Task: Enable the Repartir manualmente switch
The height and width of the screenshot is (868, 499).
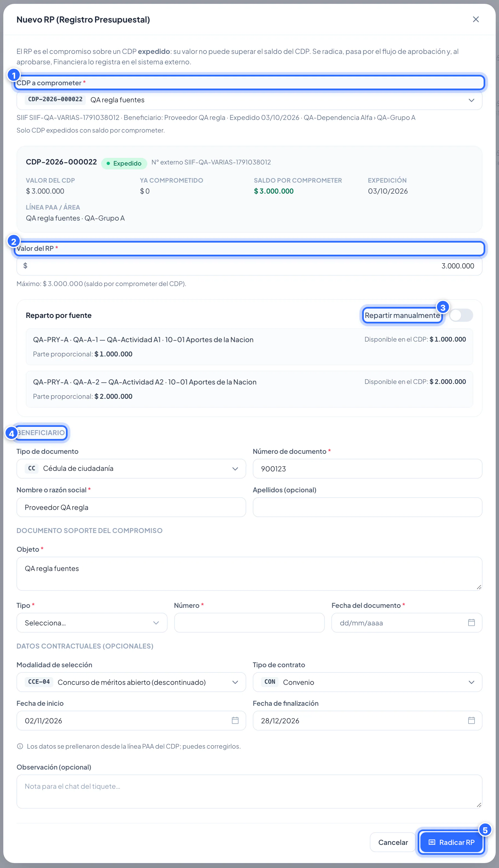Action: [x=461, y=315]
